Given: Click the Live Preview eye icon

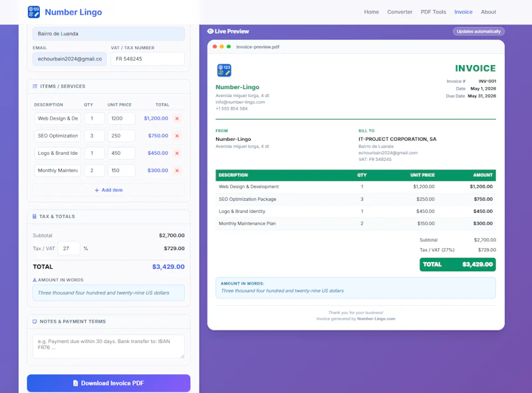Looking at the screenshot, I should click(x=210, y=31).
